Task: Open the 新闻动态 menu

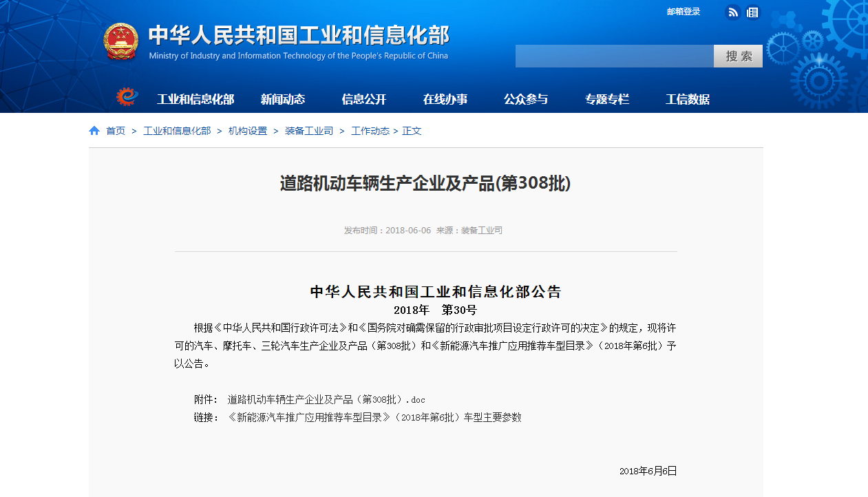Action: pos(283,99)
